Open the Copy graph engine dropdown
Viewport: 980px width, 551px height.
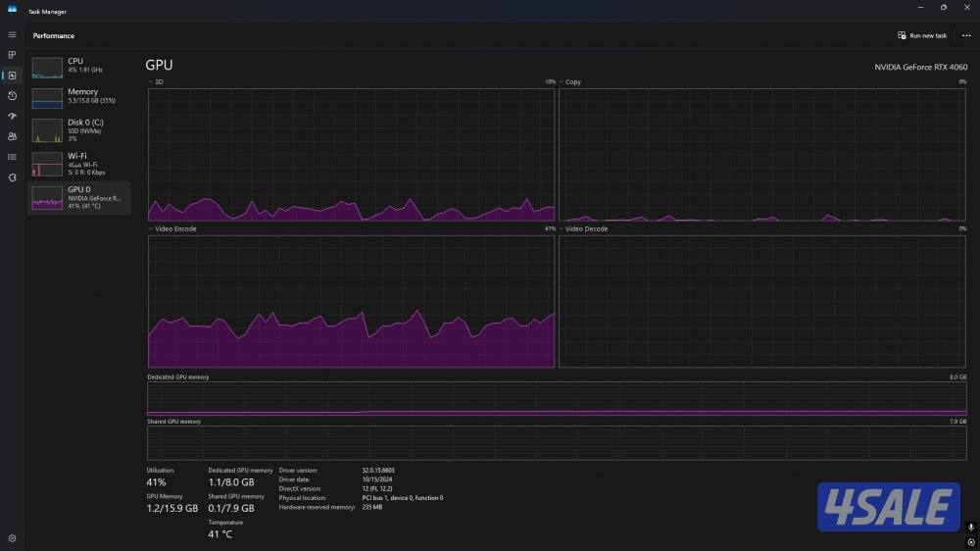click(569, 82)
